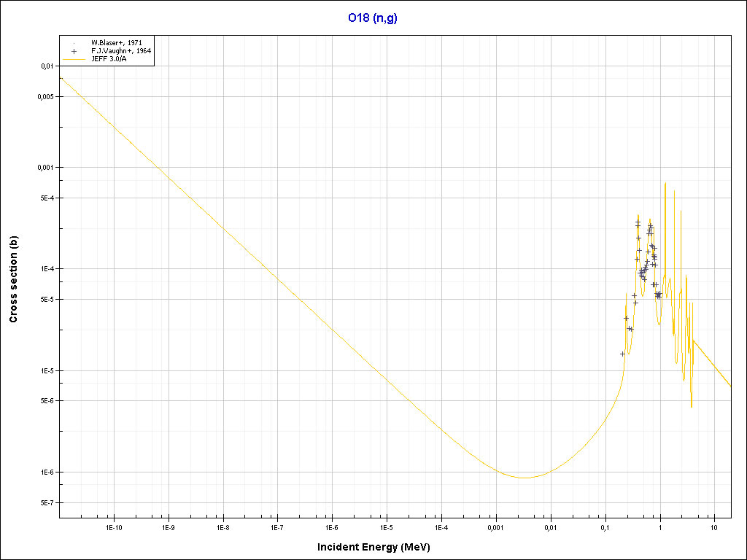
Task: Select the W.Blaser+, 1971 legend entry
Action: pos(117,43)
